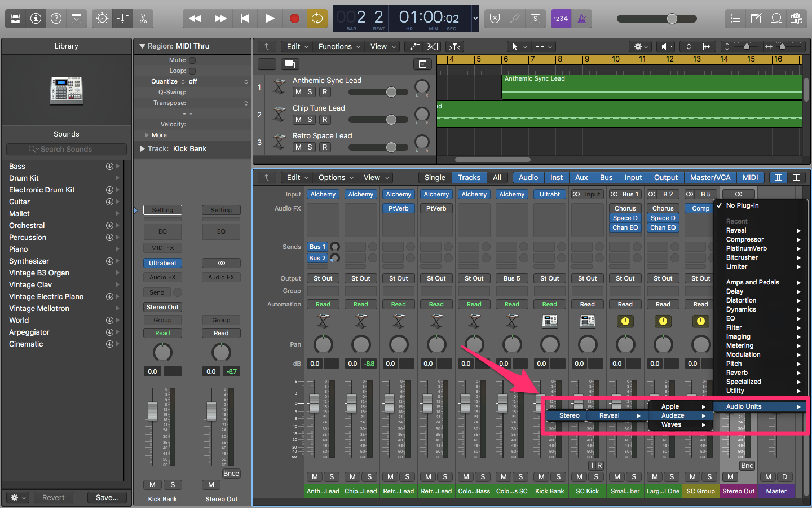Click the red Record button
Viewport: 812px width, 508px height.
point(294,19)
